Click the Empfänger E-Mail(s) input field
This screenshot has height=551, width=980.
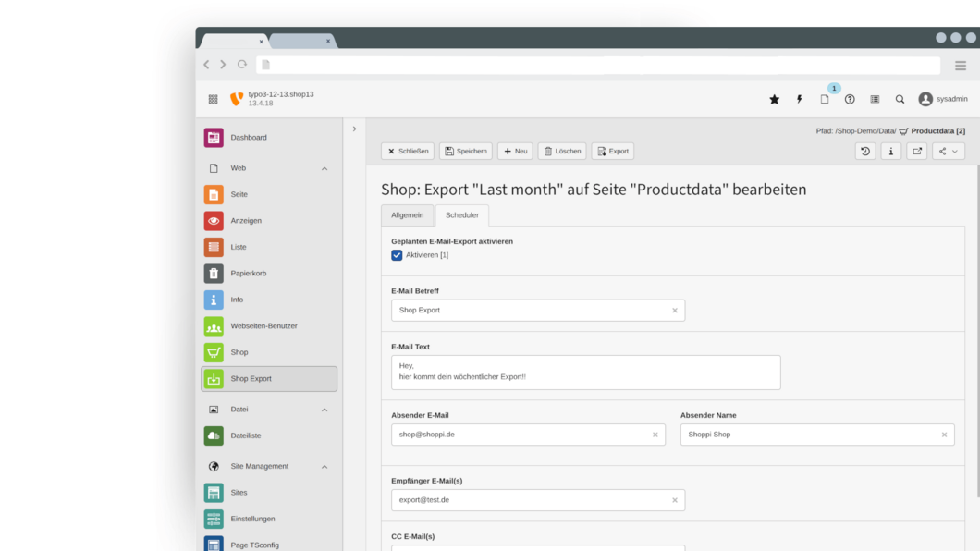click(x=531, y=500)
